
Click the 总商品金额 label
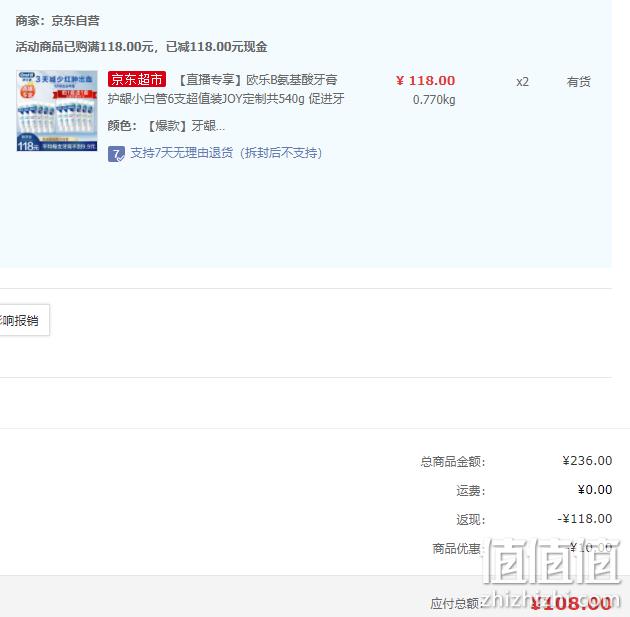[x=453, y=462]
